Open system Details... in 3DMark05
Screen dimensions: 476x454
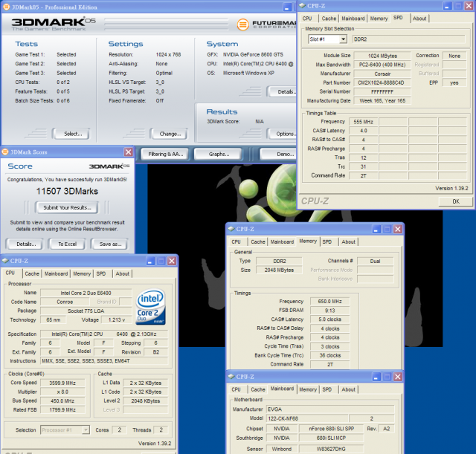282,92
